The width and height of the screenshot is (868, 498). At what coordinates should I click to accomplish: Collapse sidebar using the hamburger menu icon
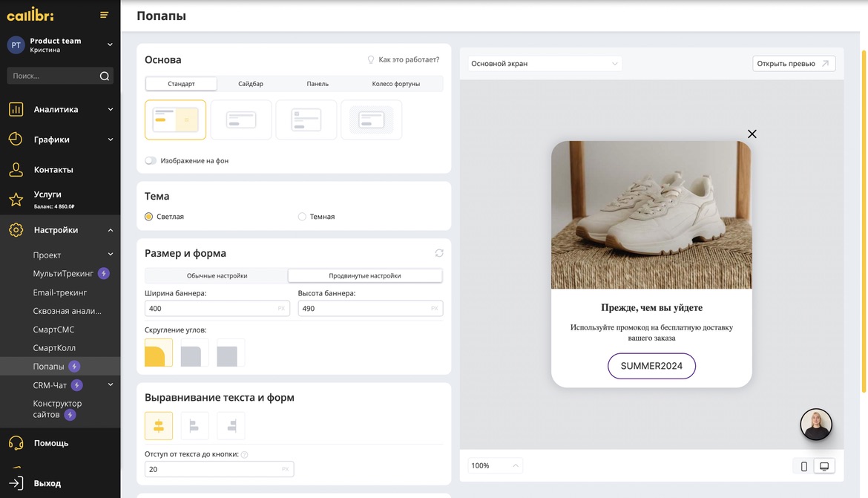(x=104, y=15)
